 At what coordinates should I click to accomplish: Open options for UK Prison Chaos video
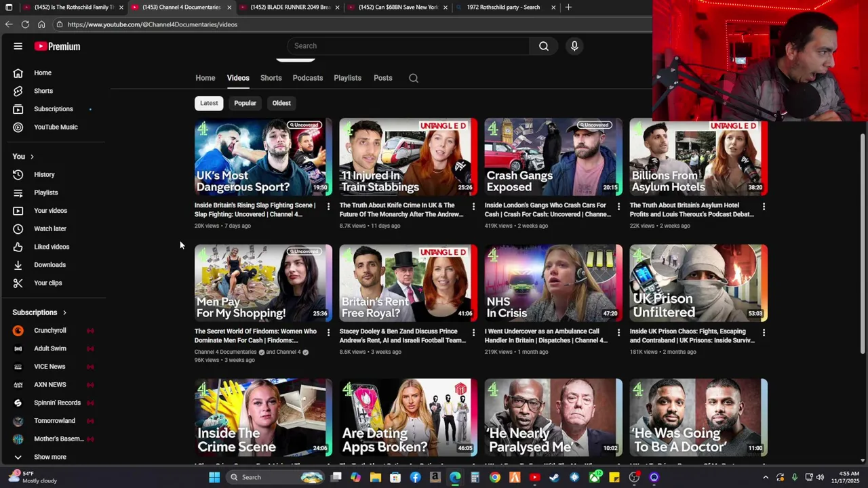pyautogui.click(x=764, y=332)
